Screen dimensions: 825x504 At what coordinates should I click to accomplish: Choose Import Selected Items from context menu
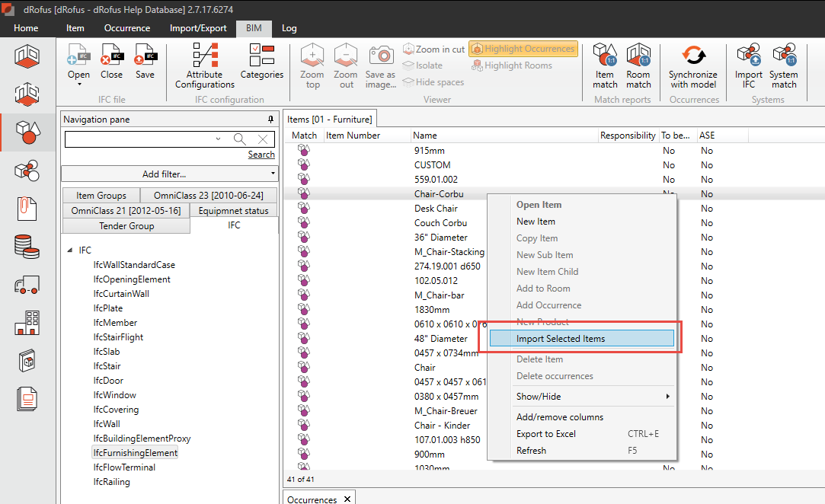(582, 339)
